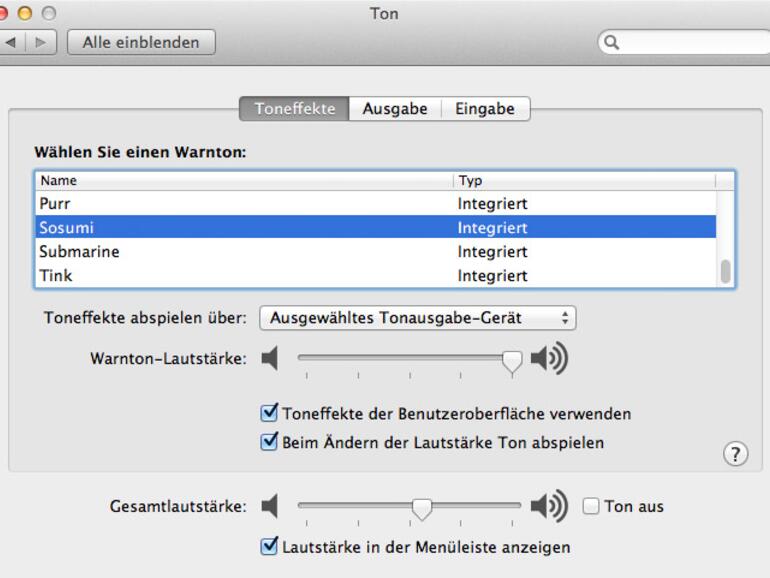This screenshot has height=578, width=770.
Task: Uncheck Beim Ändern der Lautstärke Ton abspielen
Action: tap(269, 442)
